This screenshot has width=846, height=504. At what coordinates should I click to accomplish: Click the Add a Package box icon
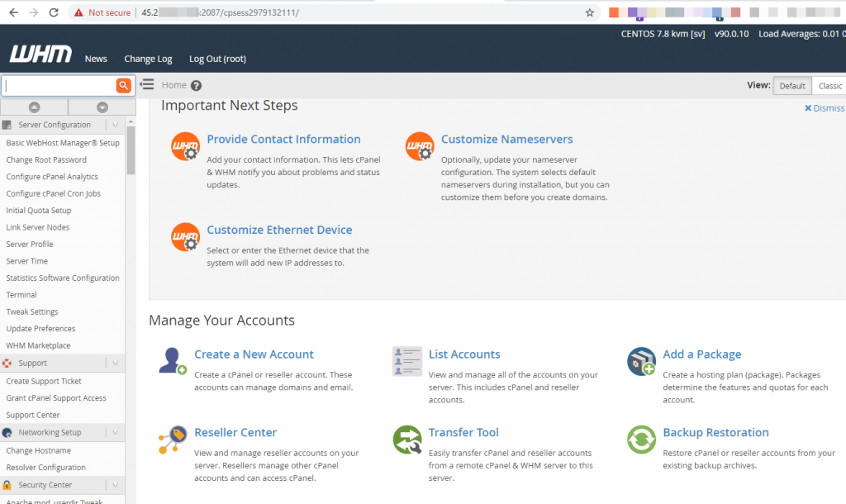(641, 361)
